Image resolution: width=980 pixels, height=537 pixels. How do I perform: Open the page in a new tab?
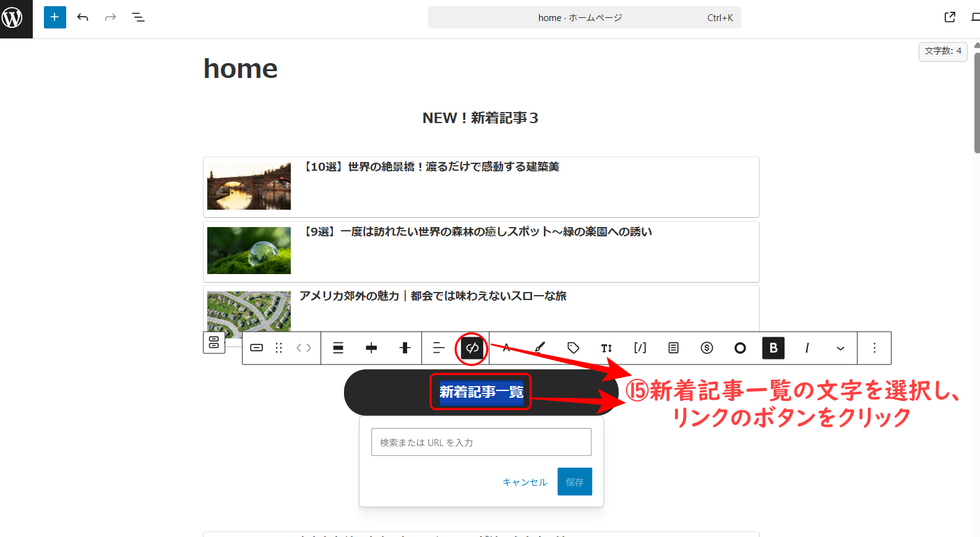[950, 17]
